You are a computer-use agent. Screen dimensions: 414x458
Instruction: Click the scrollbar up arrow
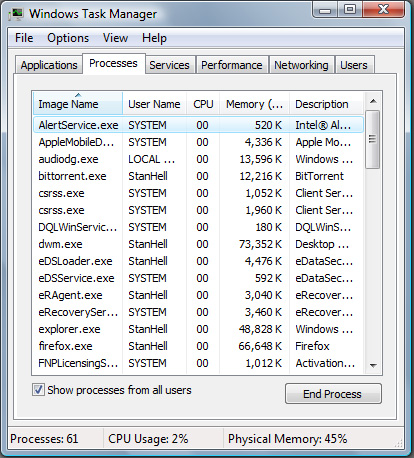[373, 101]
